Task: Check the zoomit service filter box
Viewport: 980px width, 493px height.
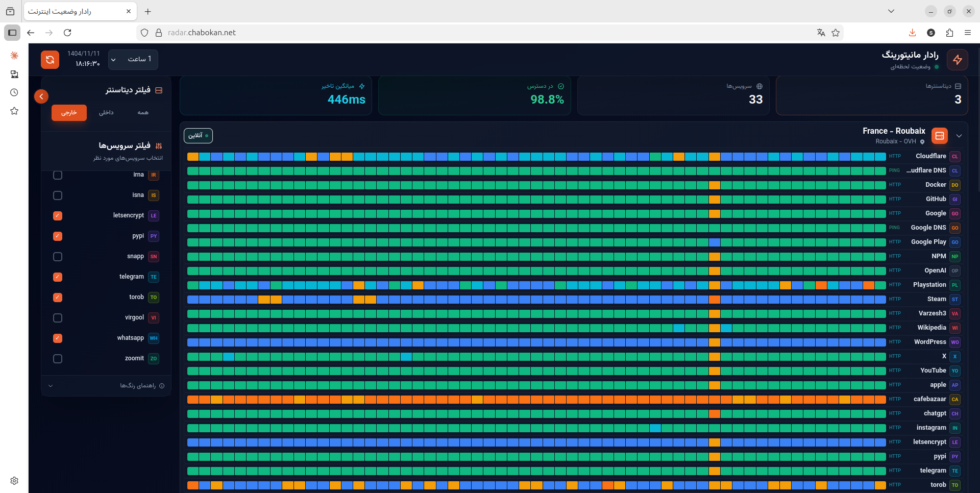Action: (58, 359)
